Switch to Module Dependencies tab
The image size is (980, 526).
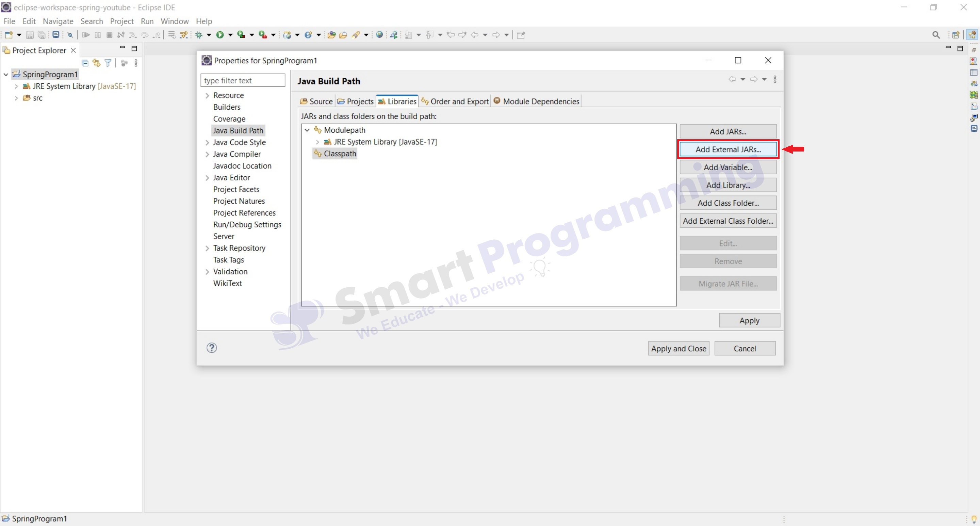(x=536, y=101)
